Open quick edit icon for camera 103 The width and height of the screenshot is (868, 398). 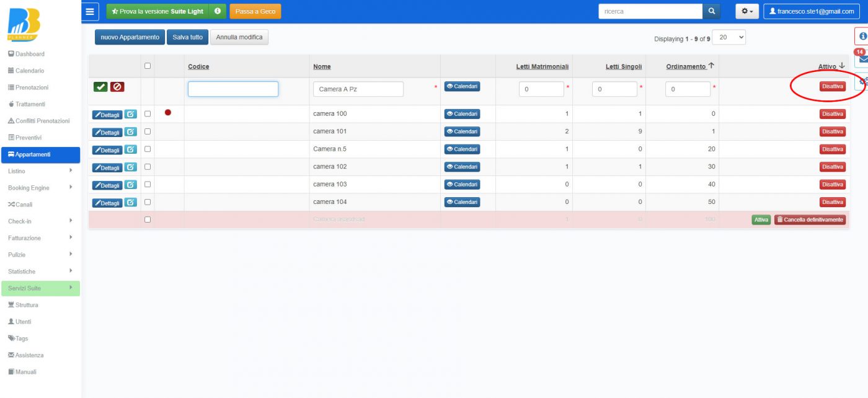point(130,185)
